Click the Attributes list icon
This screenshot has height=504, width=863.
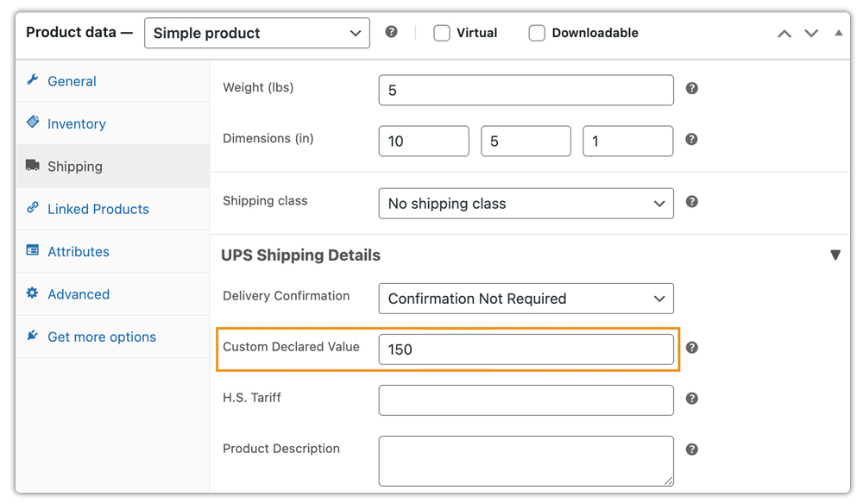pos(33,251)
